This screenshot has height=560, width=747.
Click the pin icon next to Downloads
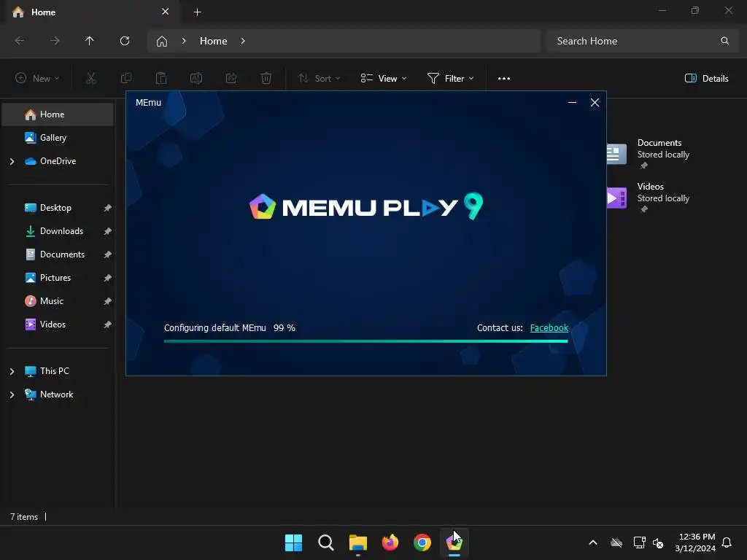(108, 231)
